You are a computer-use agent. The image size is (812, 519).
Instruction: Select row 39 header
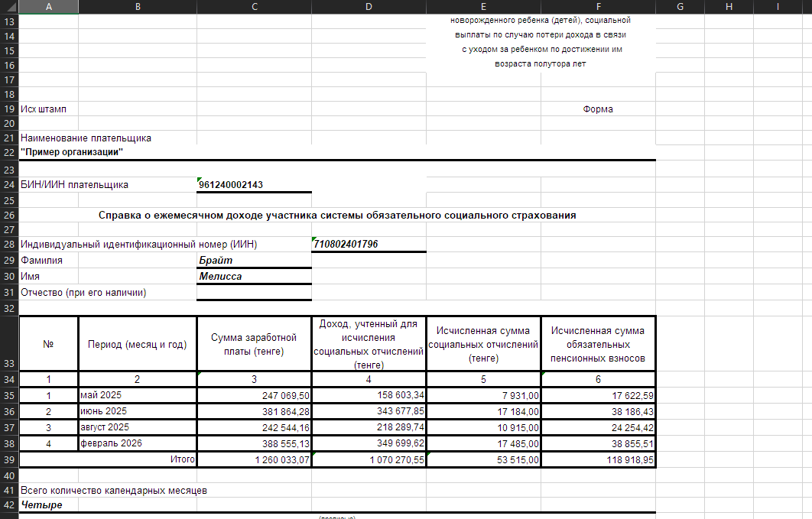pyautogui.click(x=9, y=460)
